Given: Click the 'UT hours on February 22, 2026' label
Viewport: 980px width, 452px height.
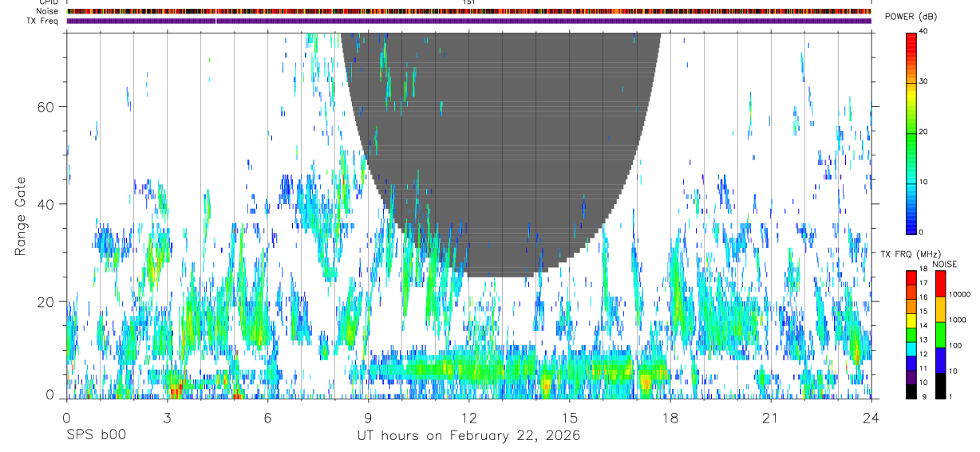Looking at the screenshot, I should [x=468, y=436].
